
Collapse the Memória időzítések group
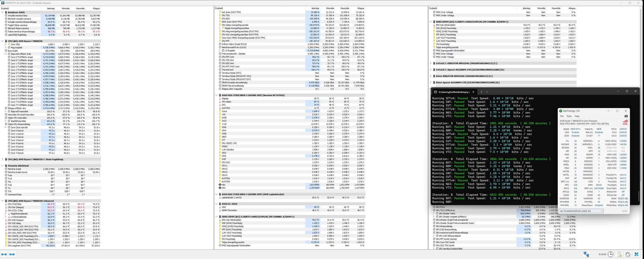[x=3, y=166]
